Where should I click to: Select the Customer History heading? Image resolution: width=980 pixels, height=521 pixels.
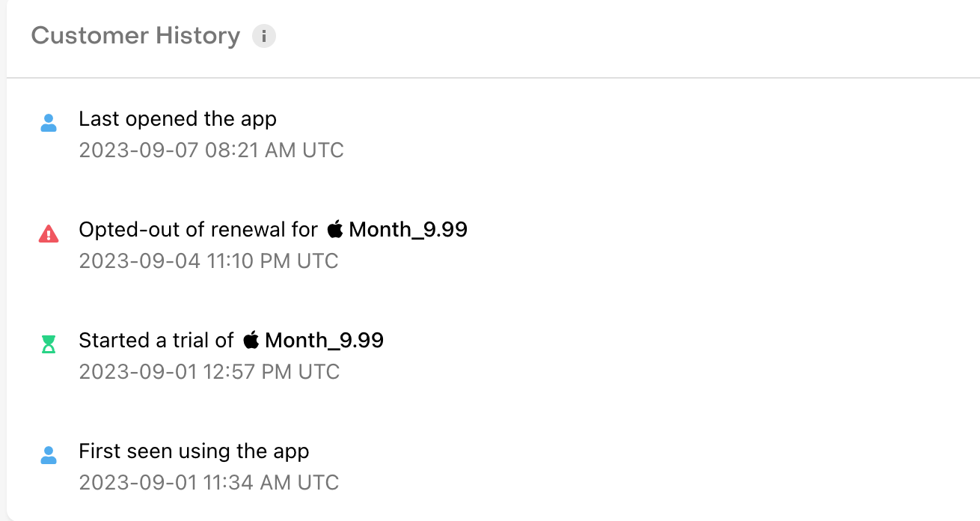[135, 36]
